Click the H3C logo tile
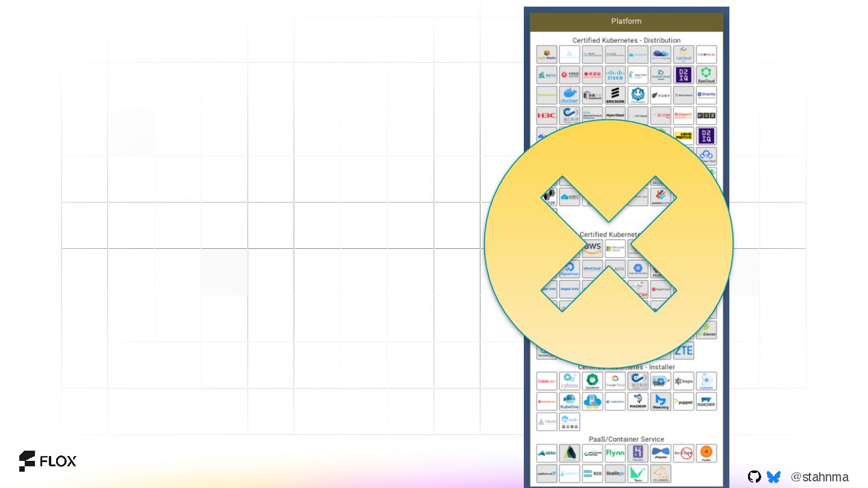 (547, 116)
